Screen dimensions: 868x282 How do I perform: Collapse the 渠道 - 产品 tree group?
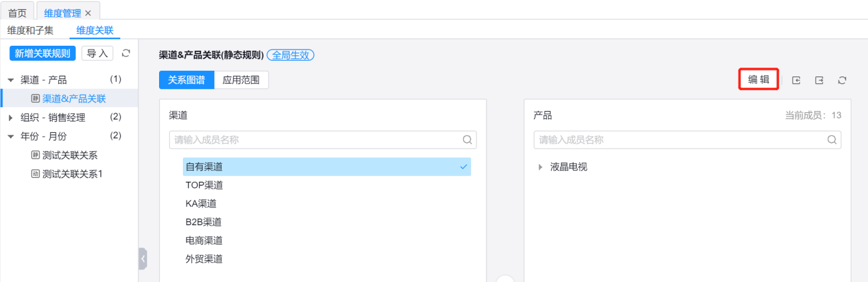point(11,80)
